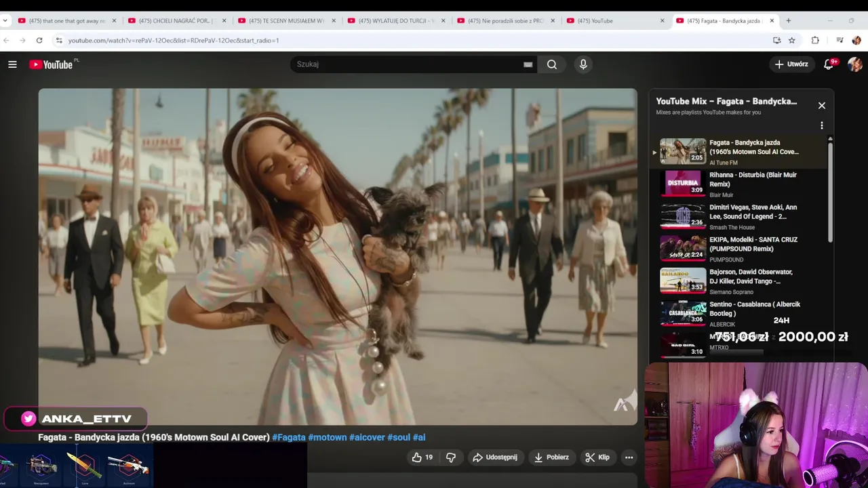
Task: Click the Utwórz create button
Action: pyautogui.click(x=791, y=64)
